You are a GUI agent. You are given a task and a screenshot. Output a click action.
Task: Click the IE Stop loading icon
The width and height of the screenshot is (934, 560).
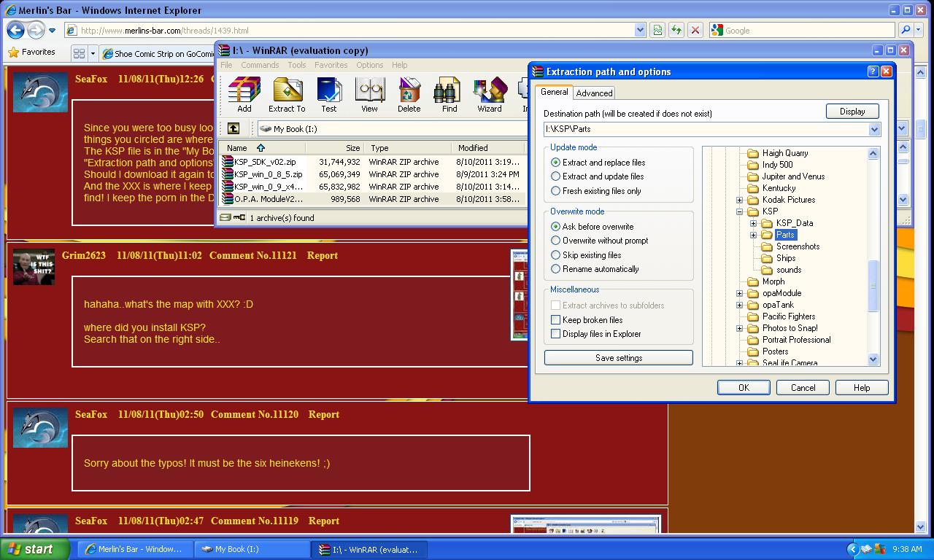[695, 30]
